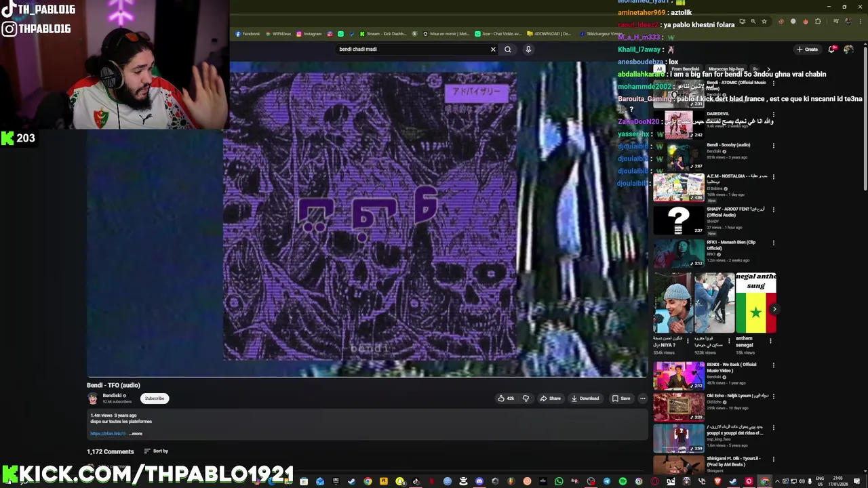Viewport: 868px width, 488px height.
Task: Open the 'anthem senegal' Short
Action: coord(755,303)
